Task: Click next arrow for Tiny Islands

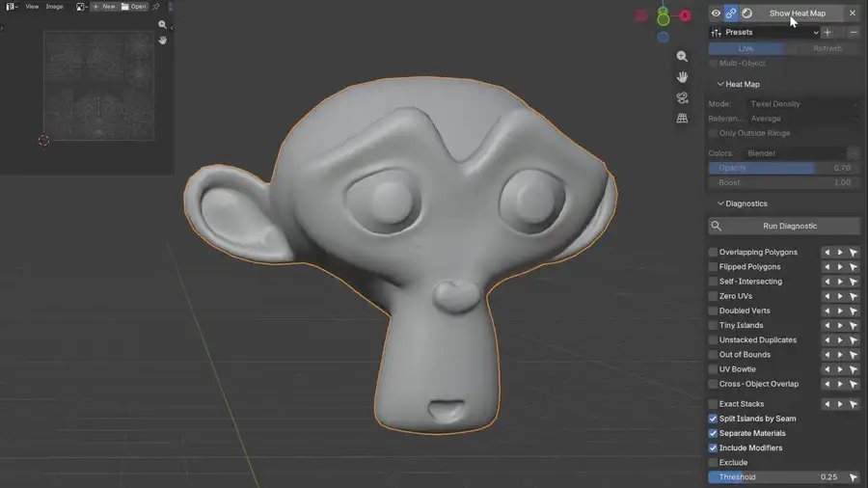Action: pyautogui.click(x=840, y=325)
